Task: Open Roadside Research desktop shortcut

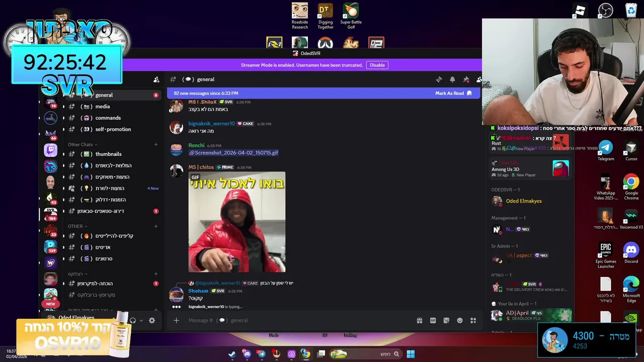Action: pos(300,16)
